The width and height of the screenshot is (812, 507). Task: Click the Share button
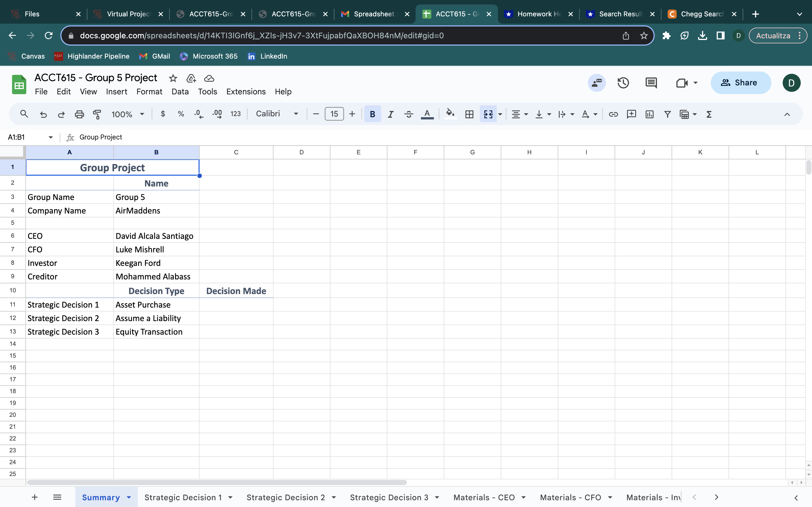[741, 83]
